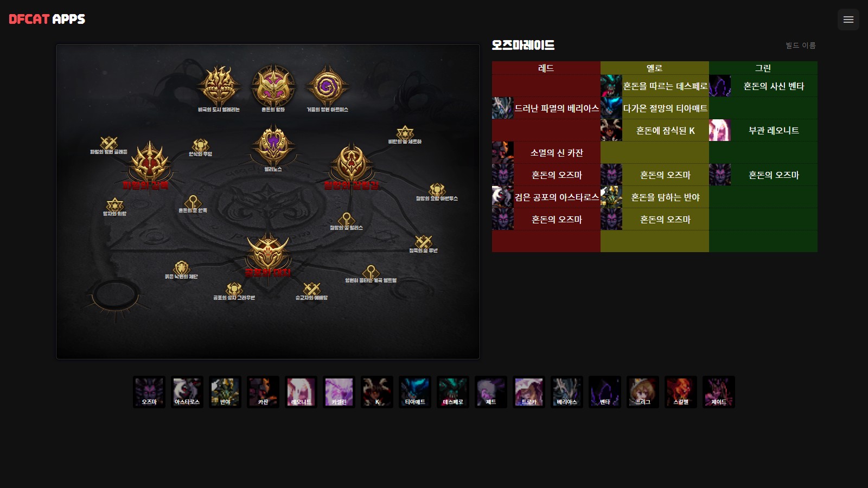Click the 그린 party column header
Viewport: 868px width, 488px height.
(763, 68)
